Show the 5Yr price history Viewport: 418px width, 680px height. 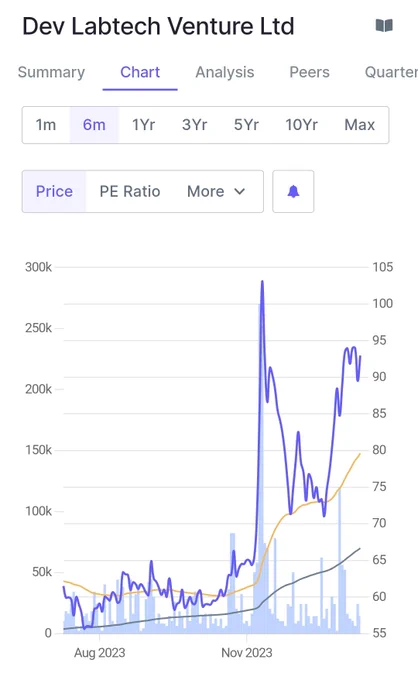[x=246, y=125]
